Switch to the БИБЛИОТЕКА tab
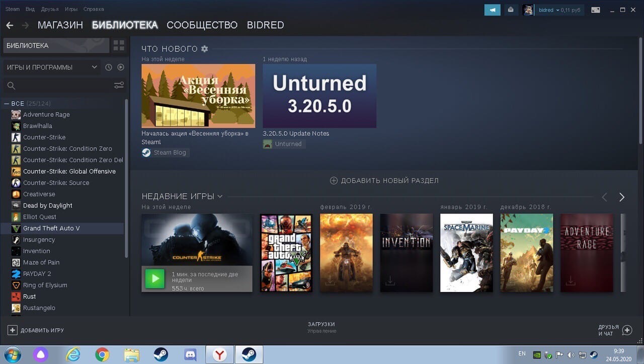The height and width of the screenshot is (364, 644). 125,25
